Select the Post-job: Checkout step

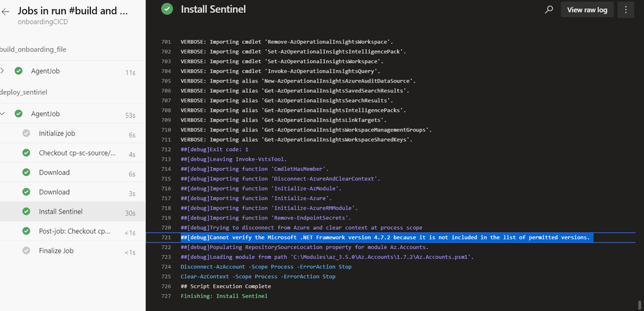(74, 231)
